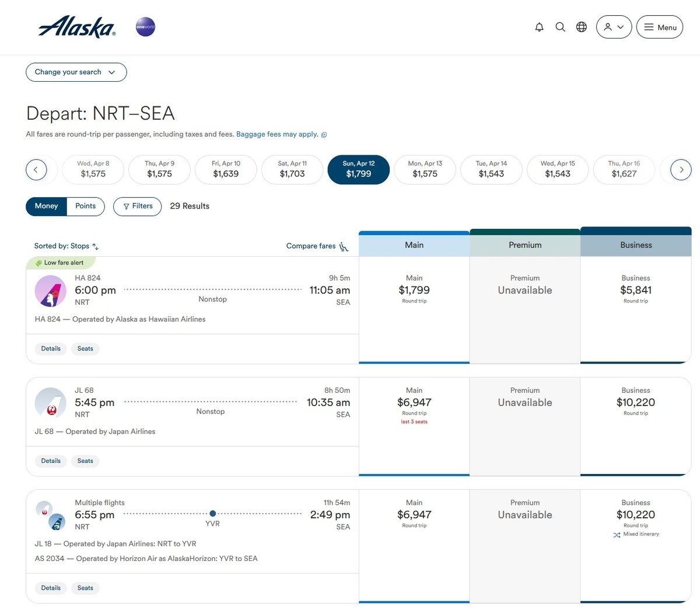Image resolution: width=700 pixels, height=610 pixels.
Task: Open the site search magnifier icon
Action: pyautogui.click(x=560, y=27)
